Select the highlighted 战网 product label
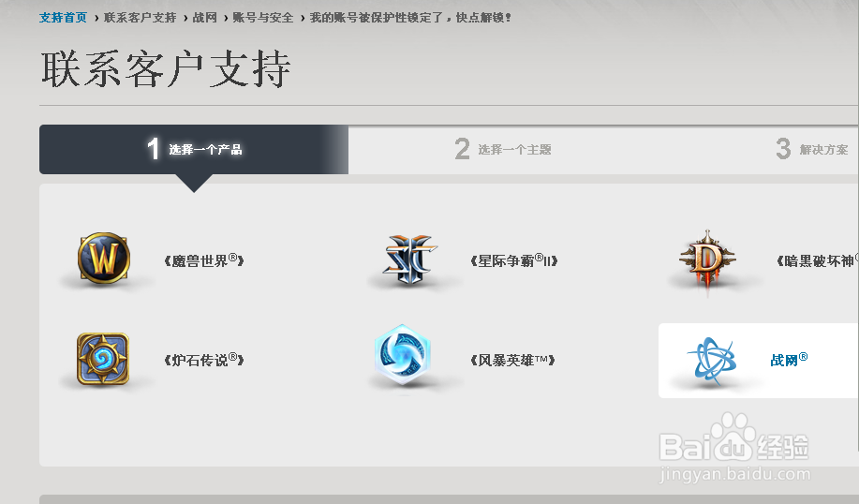The width and height of the screenshot is (859, 504). tap(789, 360)
